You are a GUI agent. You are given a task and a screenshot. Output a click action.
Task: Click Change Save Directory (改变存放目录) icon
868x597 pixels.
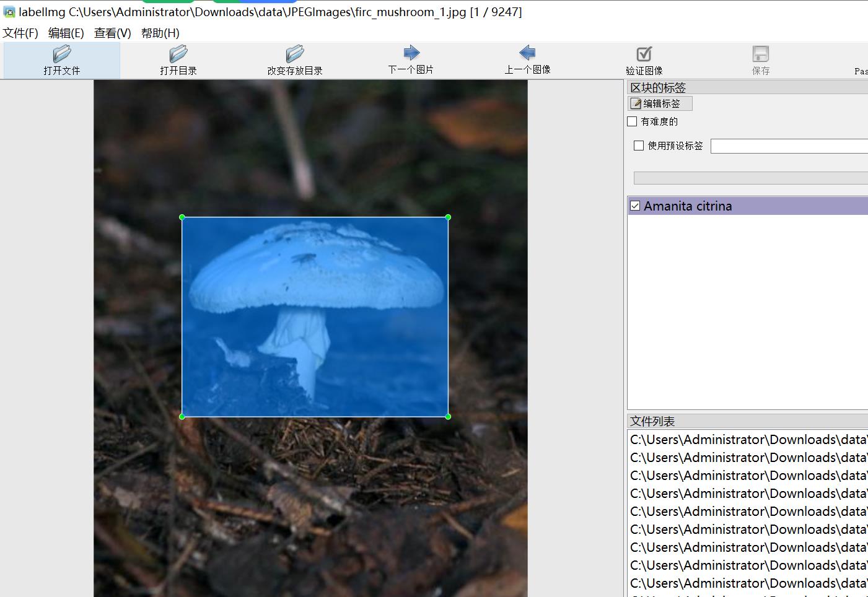(295, 53)
